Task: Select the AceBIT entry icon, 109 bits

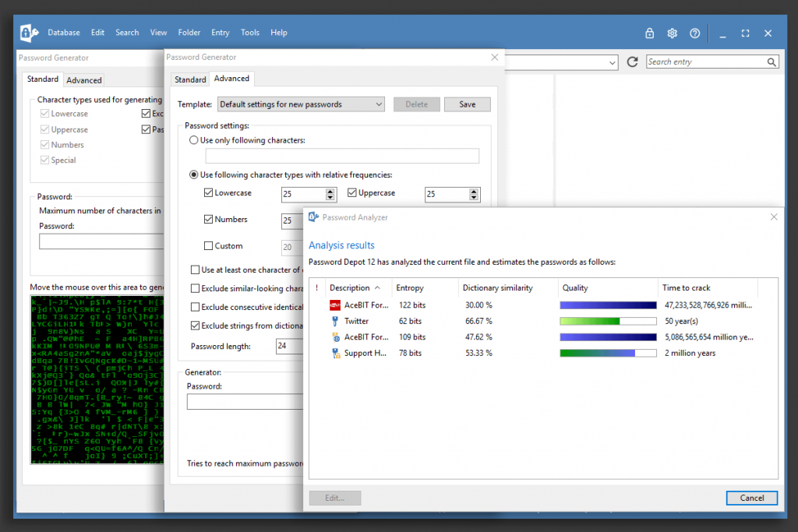Action: pyautogui.click(x=335, y=337)
